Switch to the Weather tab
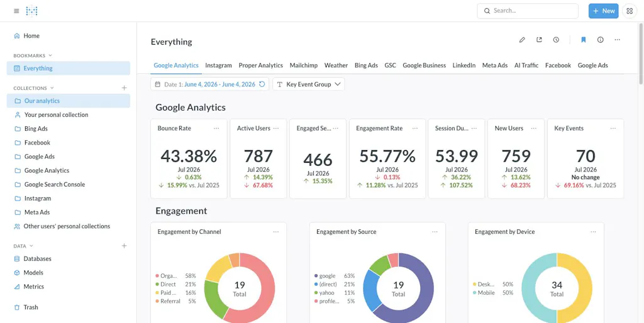This screenshot has height=323, width=644. pyautogui.click(x=336, y=65)
